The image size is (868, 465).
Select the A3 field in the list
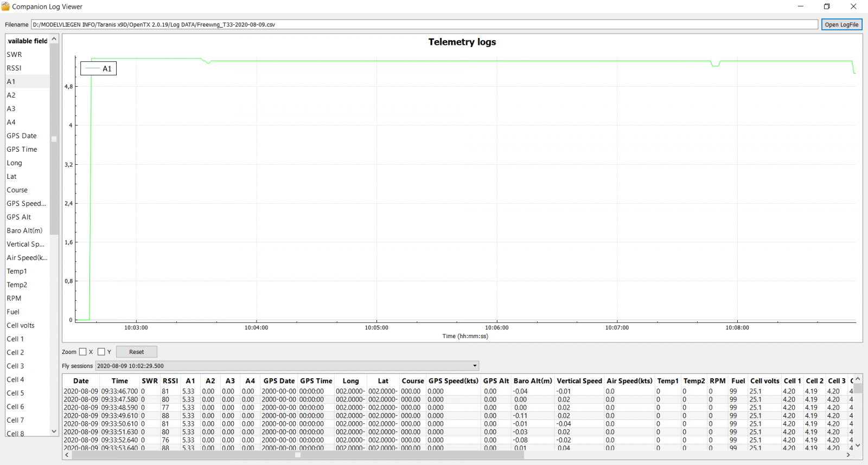click(28, 108)
